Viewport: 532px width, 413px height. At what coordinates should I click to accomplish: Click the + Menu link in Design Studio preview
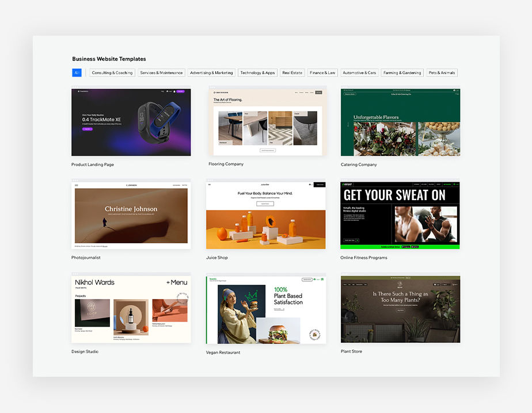[177, 282]
